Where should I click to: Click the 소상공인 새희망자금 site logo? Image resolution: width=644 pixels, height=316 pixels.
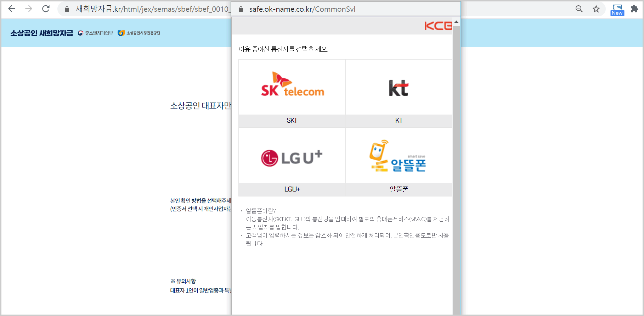[x=41, y=33]
